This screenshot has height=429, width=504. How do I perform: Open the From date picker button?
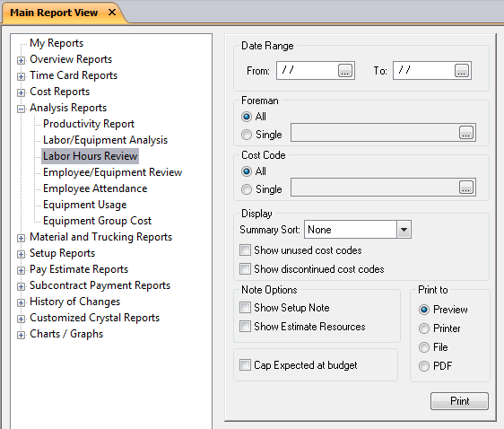(x=345, y=70)
